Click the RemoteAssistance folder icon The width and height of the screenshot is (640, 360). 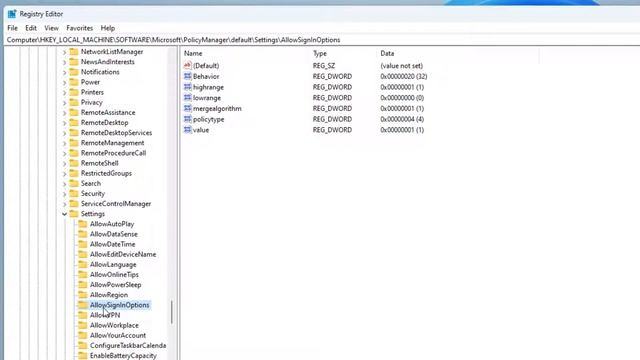(74, 112)
